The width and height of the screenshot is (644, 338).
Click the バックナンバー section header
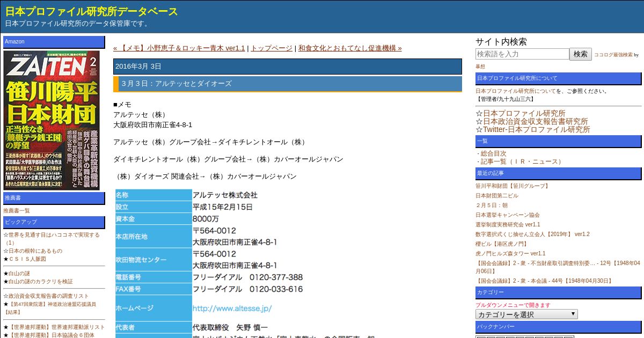pos(559,327)
